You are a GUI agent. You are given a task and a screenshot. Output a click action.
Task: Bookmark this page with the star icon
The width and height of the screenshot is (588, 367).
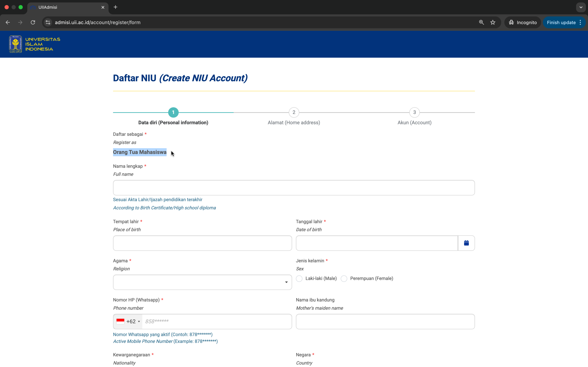492,22
